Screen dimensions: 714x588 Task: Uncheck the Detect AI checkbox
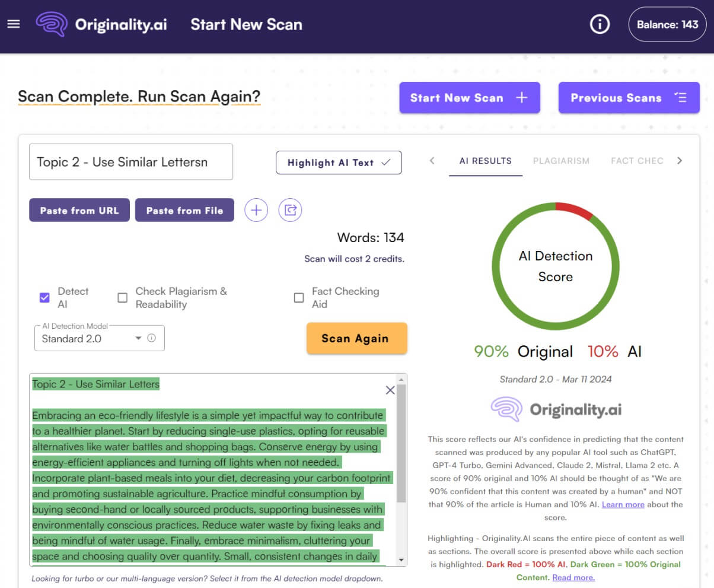coord(44,298)
